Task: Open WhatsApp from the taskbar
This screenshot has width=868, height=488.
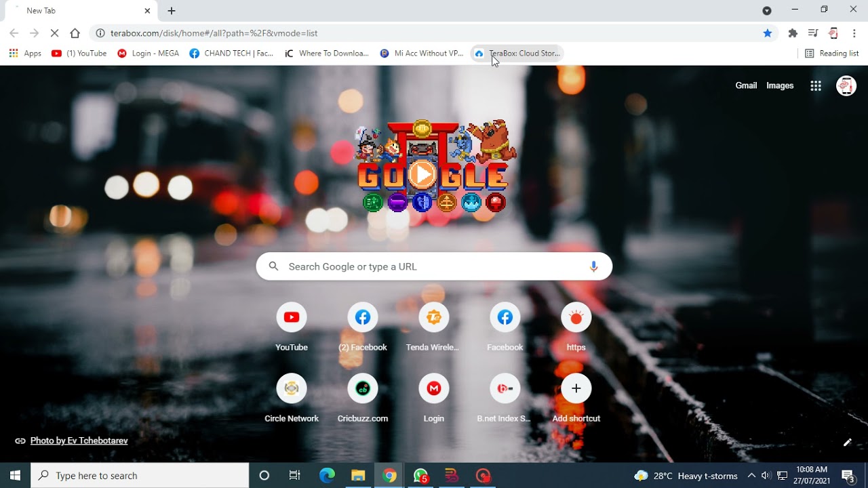Action: pos(420,476)
